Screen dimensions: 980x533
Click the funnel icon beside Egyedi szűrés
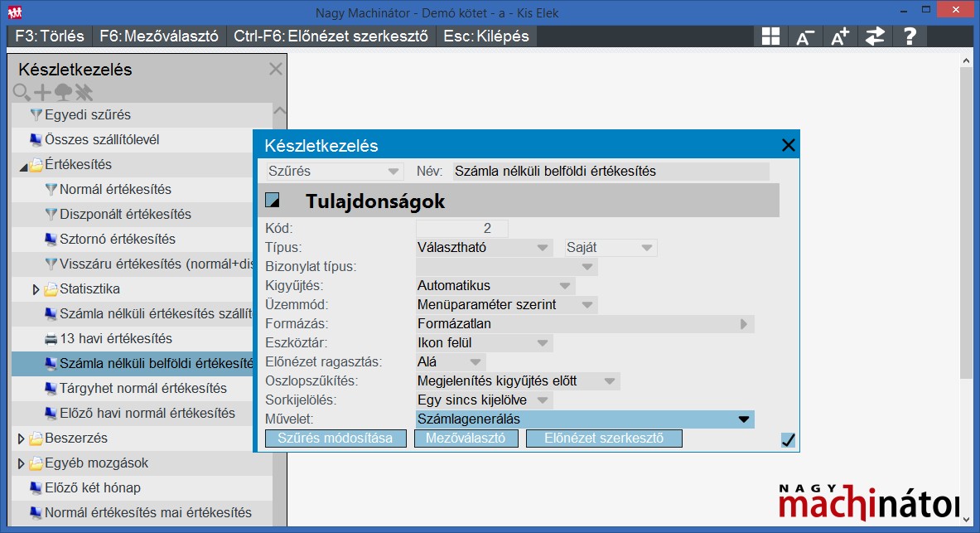coord(36,115)
